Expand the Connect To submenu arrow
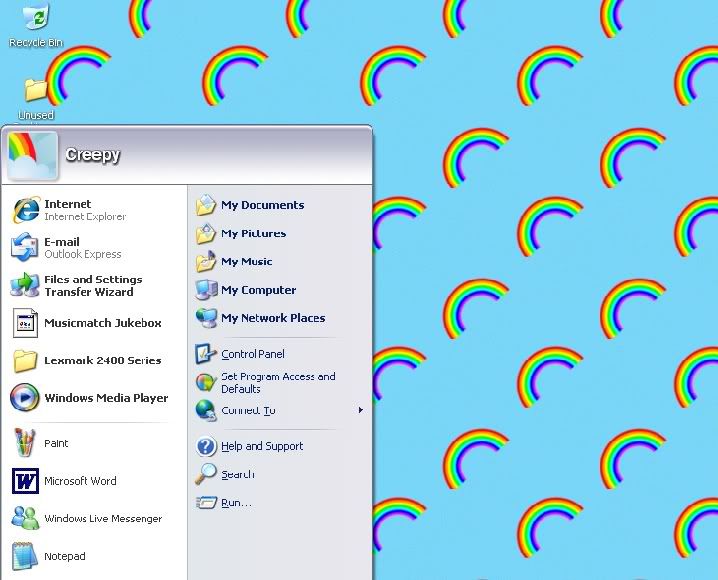Viewport: 718px width, 580px height. coord(360,410)
